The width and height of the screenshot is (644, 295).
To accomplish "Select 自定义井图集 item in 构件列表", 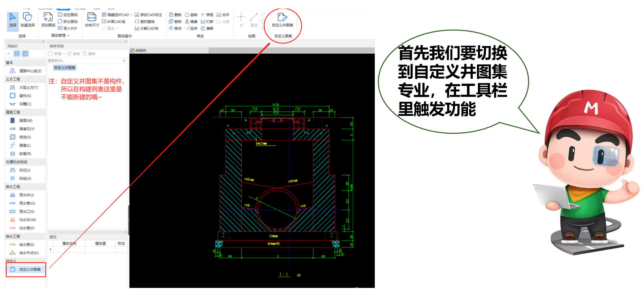I will click(x=65, y=68).
